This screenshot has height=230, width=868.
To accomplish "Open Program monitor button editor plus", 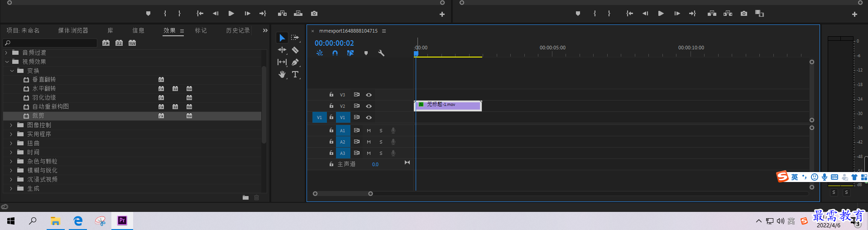I will pyautogui.click(x=854, y=14).
